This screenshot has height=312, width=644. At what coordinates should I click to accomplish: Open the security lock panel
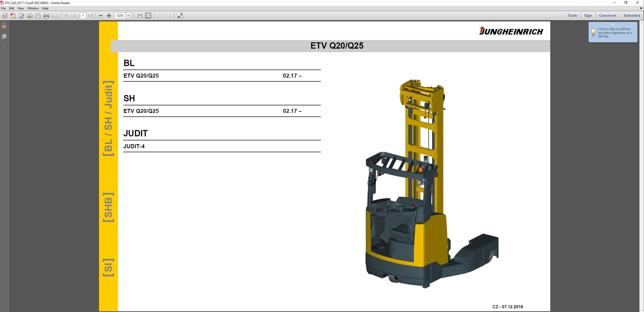4,25
